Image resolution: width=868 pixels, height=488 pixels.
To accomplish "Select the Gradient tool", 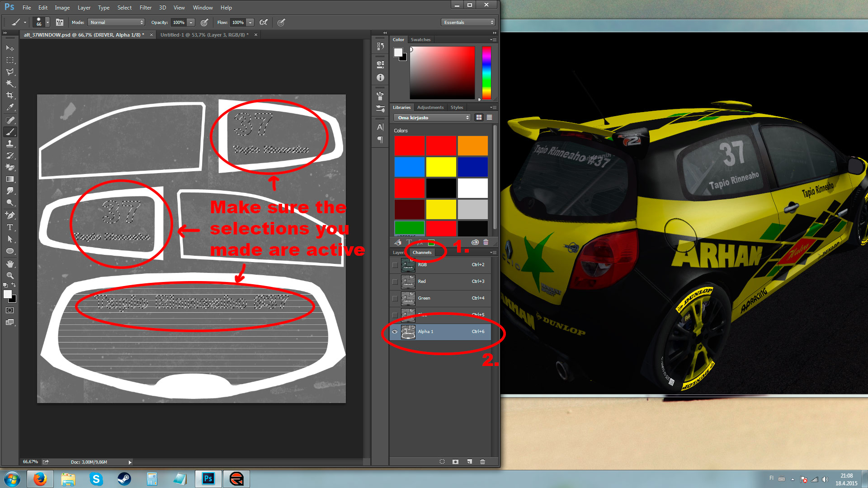I will pos(9,179).
